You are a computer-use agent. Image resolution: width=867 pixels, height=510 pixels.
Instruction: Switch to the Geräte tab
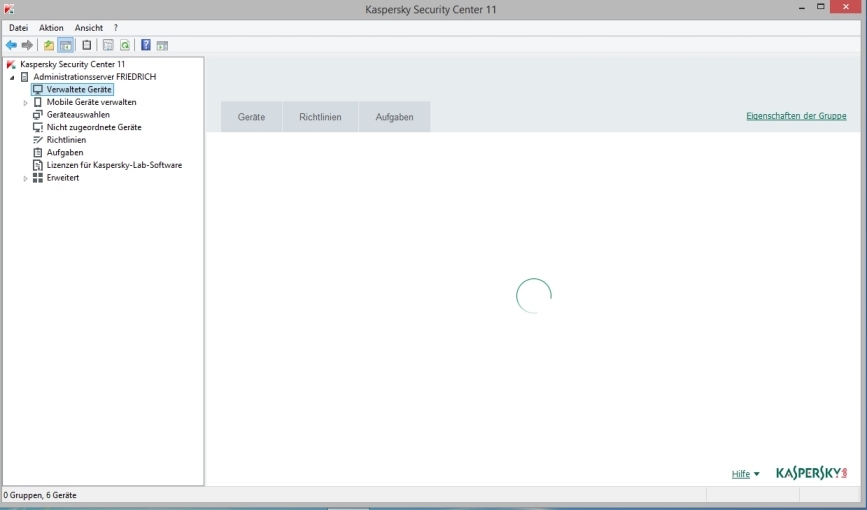252,117
